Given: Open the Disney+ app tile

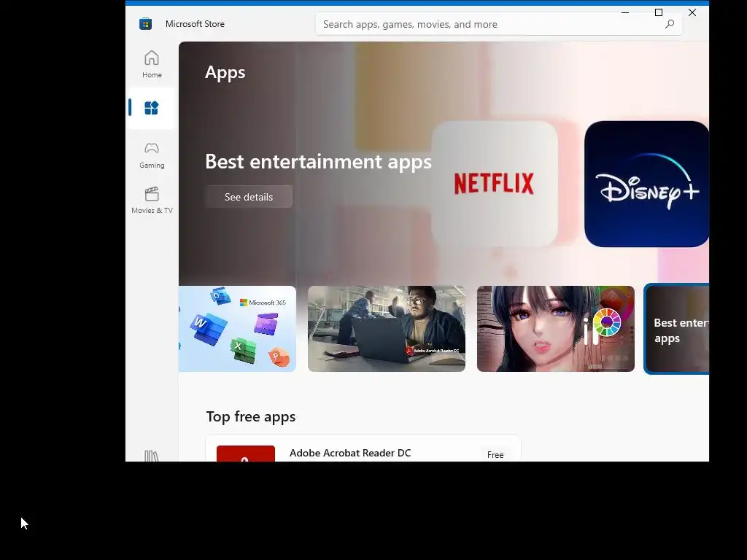Looking at the screenshot, I should (646, 184).
